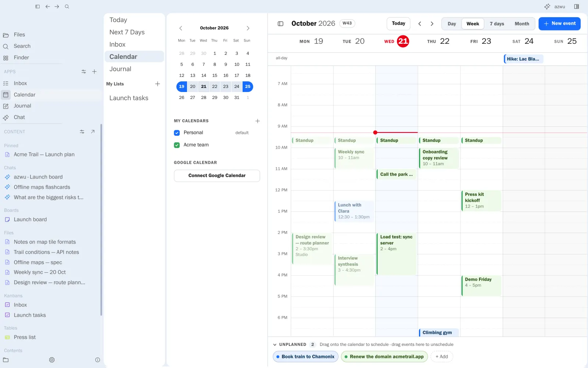Open the Apps filter settings icon

[x=84, y=72]
